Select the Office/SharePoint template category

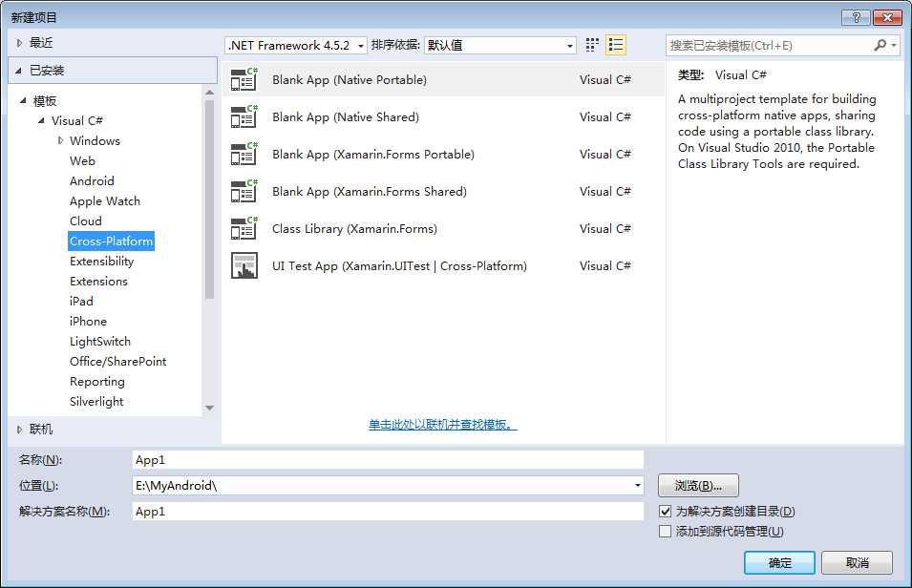tap(118, 362)
